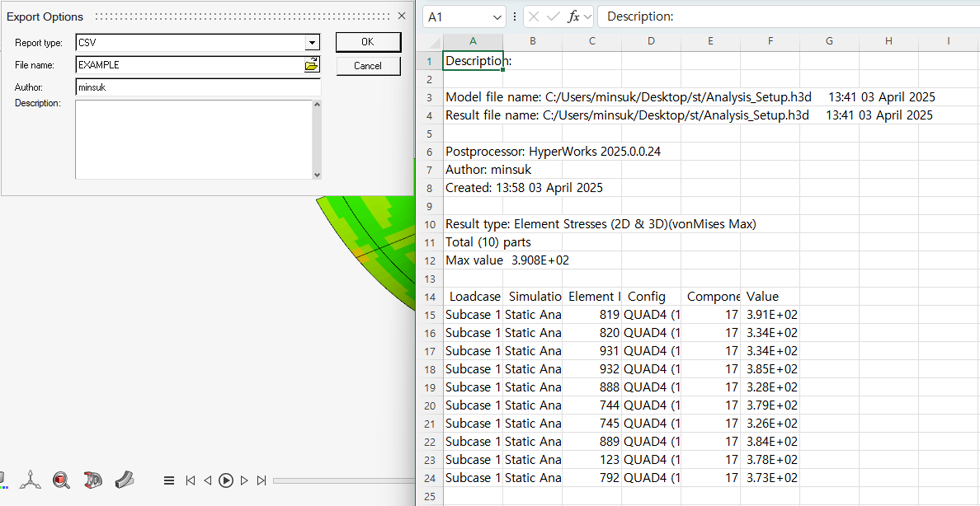The image size is (980, 506).
Task: Close the Export Options dialog with X
Action: [402, 16]
